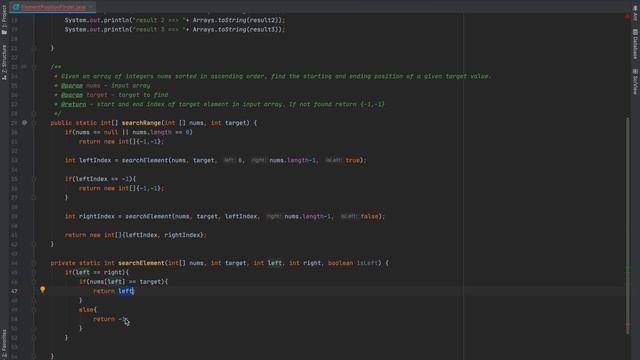Click the 'nums[left] == target' condition
The image size is (640, 360).
click(126, 282)
